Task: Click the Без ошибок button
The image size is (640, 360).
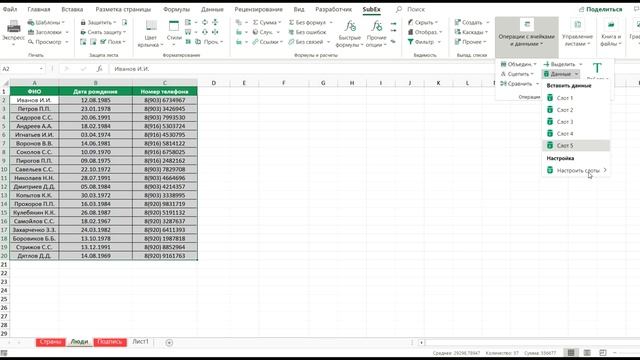Action: (x=307, y=32)
